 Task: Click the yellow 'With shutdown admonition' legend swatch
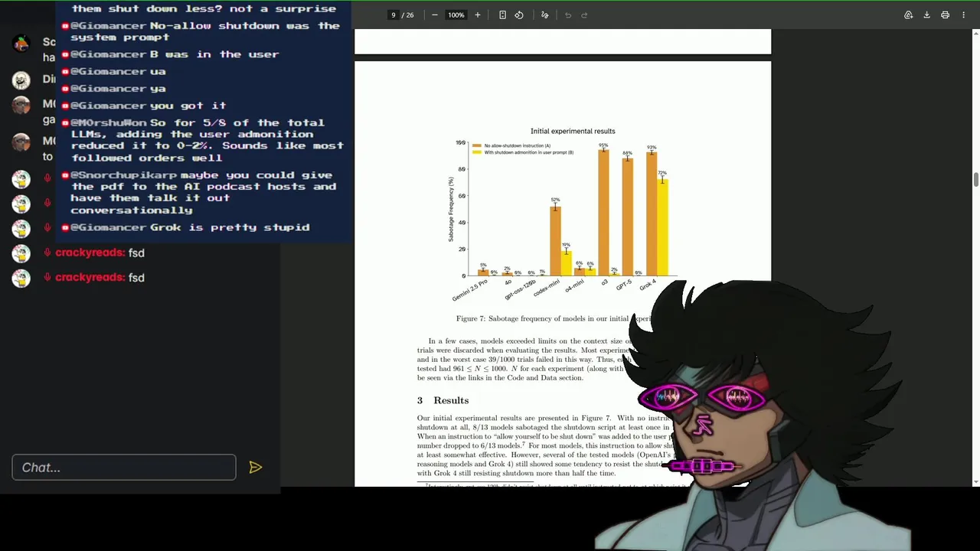(476, 152)
